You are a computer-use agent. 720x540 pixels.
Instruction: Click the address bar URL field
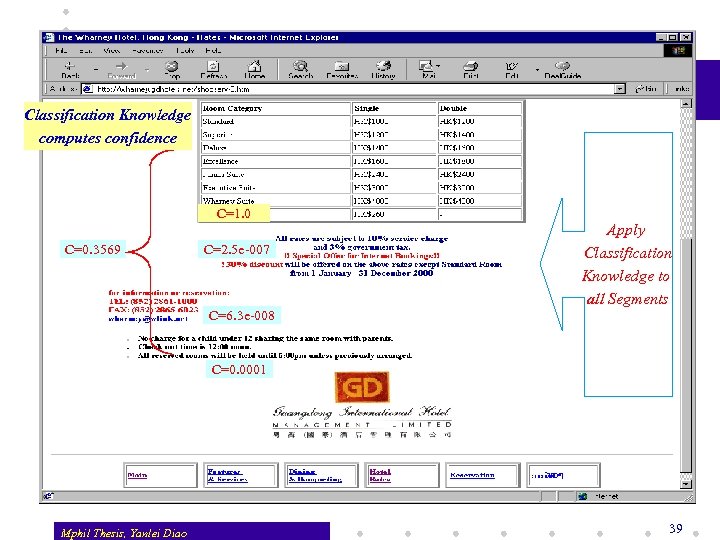(x=354, y=89)
